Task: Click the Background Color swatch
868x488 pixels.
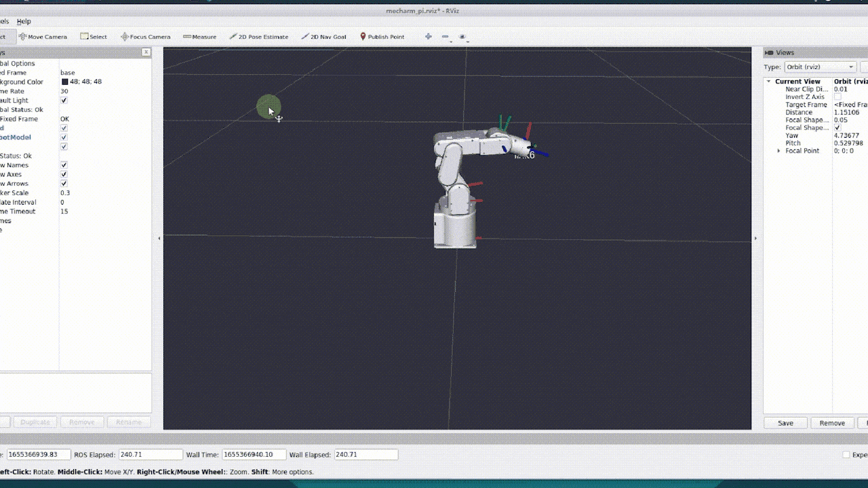Action: point(65,82)
